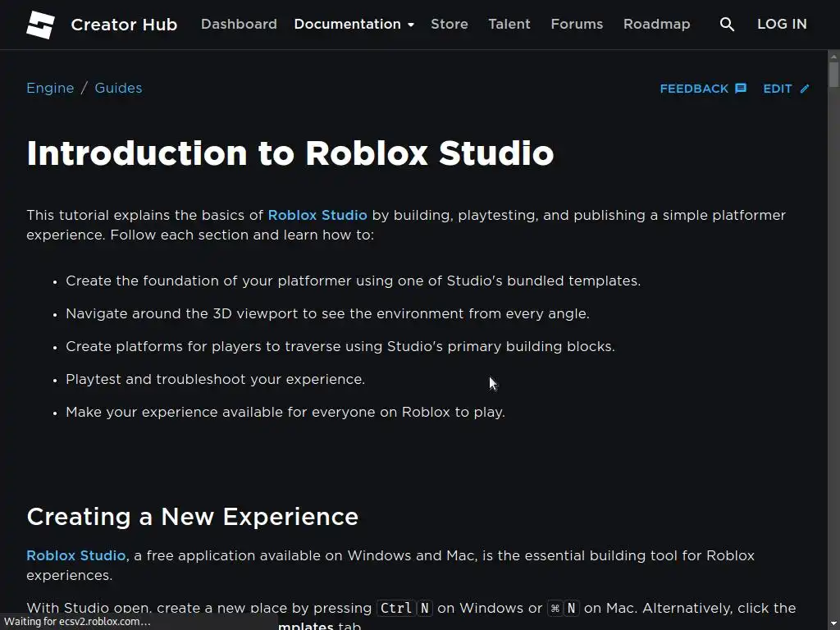Click the ⌘ key label
This screenshot has height=630, width=840.
(555, 609)
